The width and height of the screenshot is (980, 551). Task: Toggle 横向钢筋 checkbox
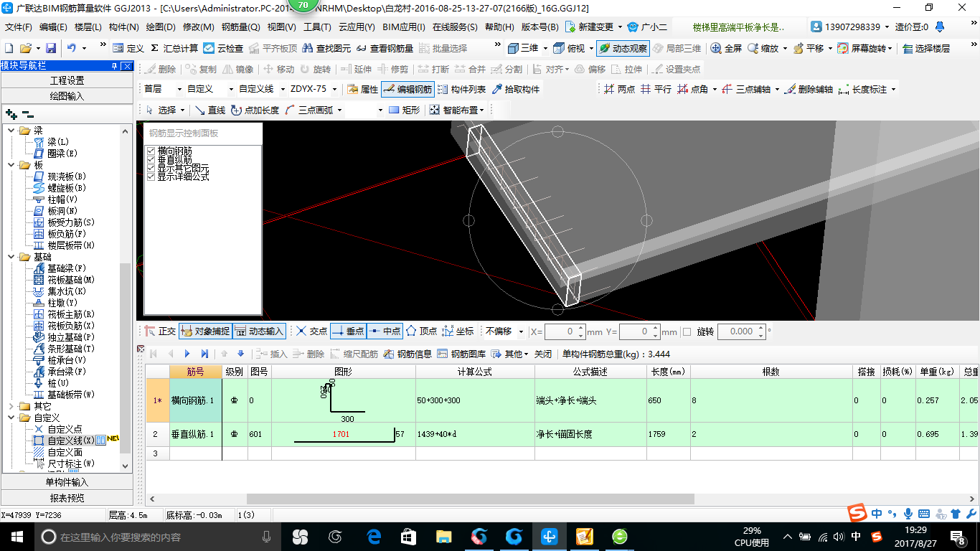pyautogui.click(x=151, y=151)
